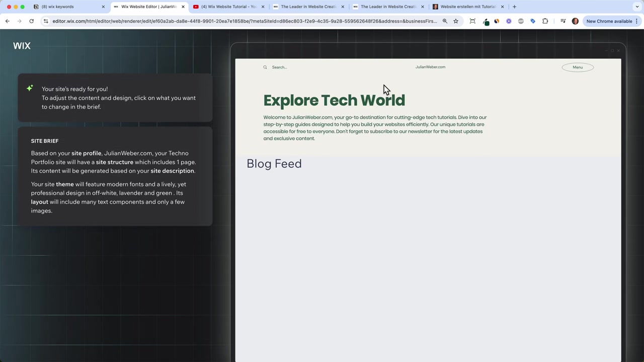Edit the site structure link in brief
The height and width of the screenshot is (362, 644).
pyautogui.click(x=115, y=162)
